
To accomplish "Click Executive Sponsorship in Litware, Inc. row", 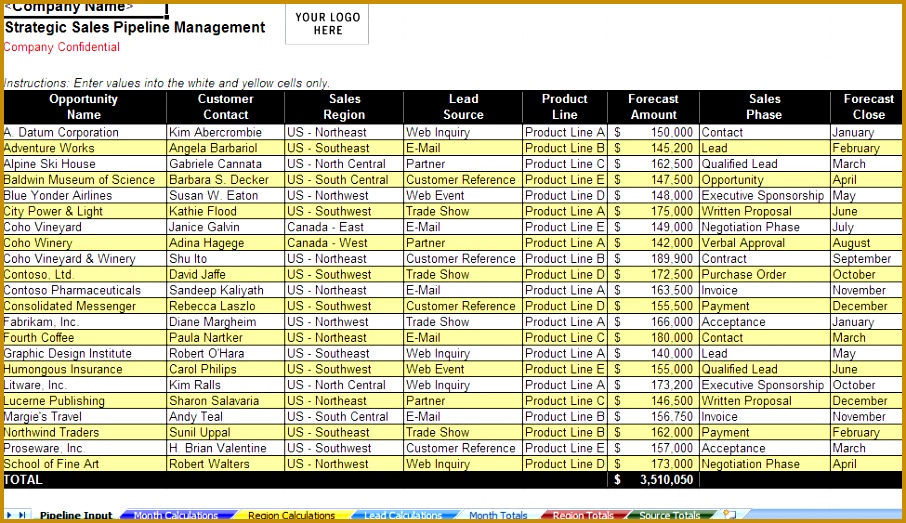I will [764, 385].
